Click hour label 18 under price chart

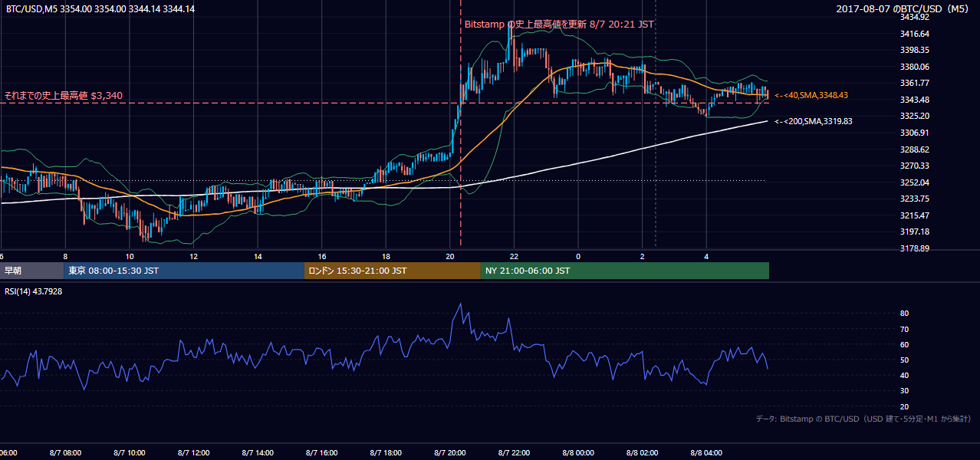pos(386,257)
